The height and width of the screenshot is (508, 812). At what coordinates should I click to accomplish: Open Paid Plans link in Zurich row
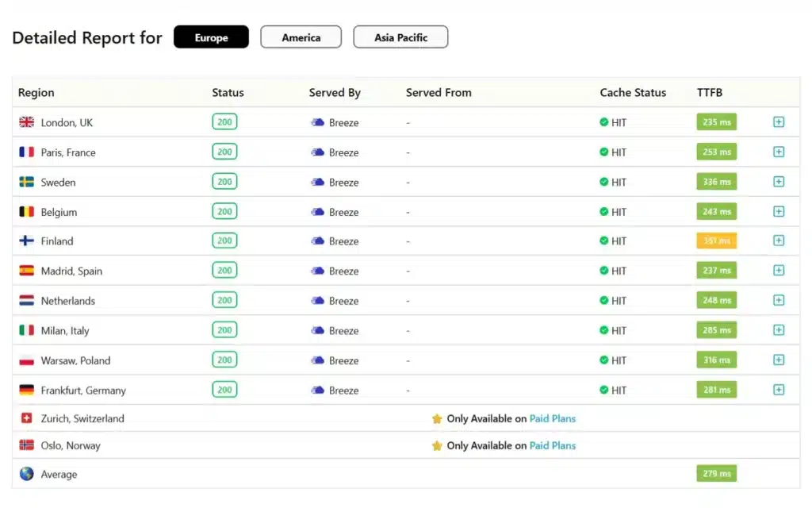553,418
